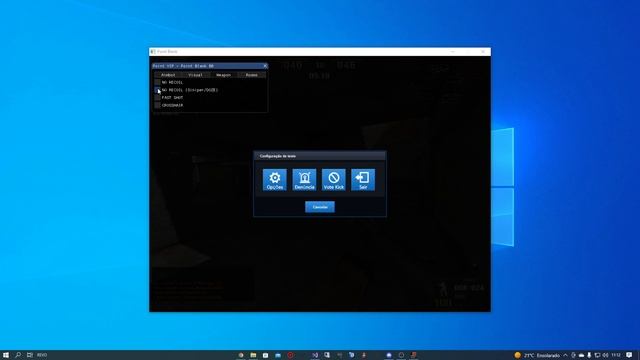Minimize the Point Blank game window
Viewport: 640px width, 360px height.
tap(453, 52)
